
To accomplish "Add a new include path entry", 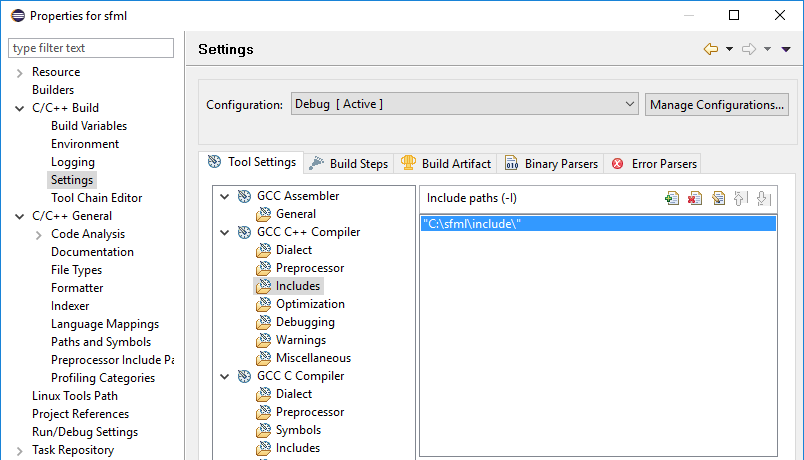I will tap(672, 198).
